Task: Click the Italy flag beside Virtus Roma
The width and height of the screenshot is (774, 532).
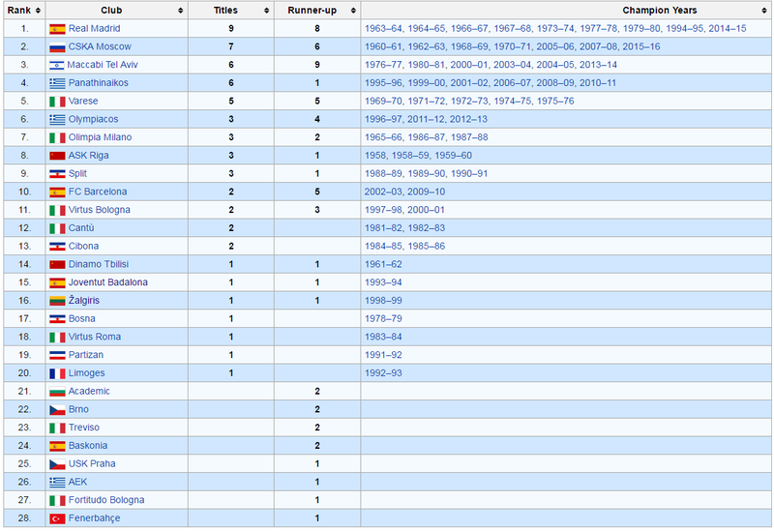Action: click(57, 338)
